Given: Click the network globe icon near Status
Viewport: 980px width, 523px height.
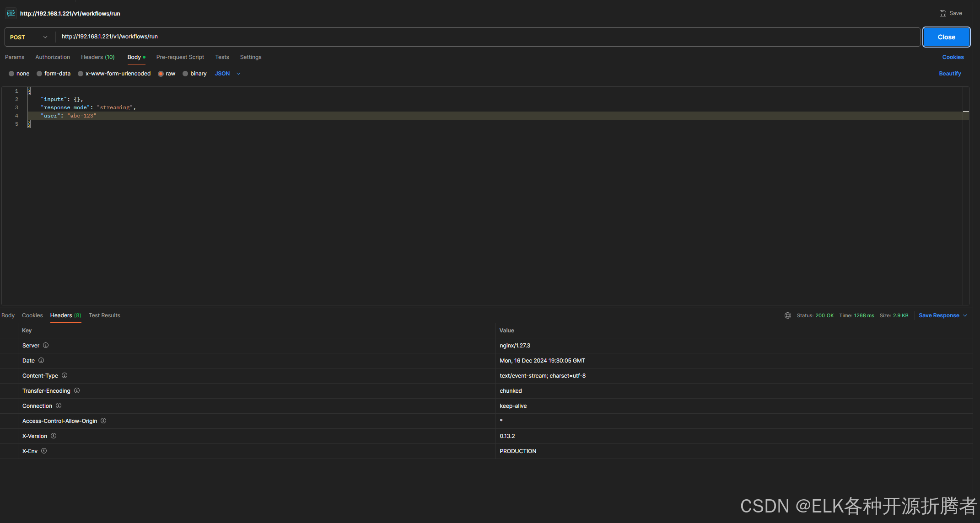Looking at the screenshot, I should point(787,315).
